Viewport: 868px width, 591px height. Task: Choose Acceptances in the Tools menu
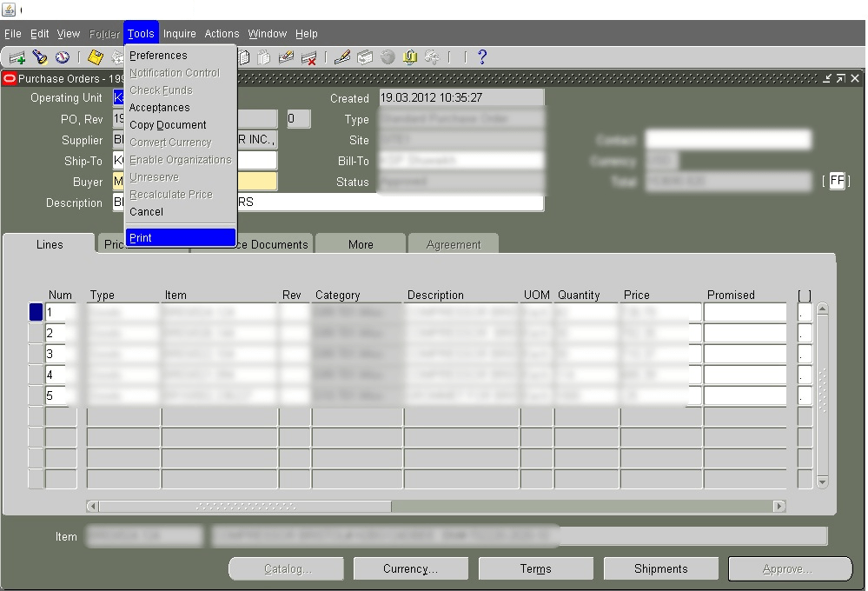160,107
